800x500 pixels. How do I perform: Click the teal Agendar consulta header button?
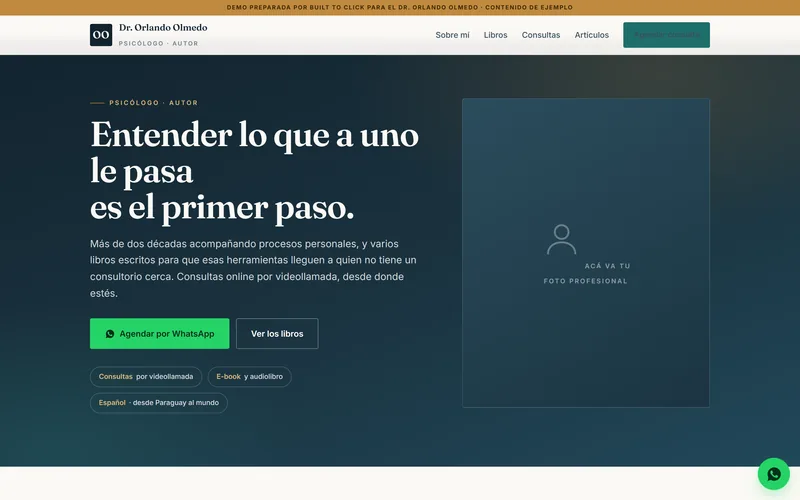click(x=666, y=35)
